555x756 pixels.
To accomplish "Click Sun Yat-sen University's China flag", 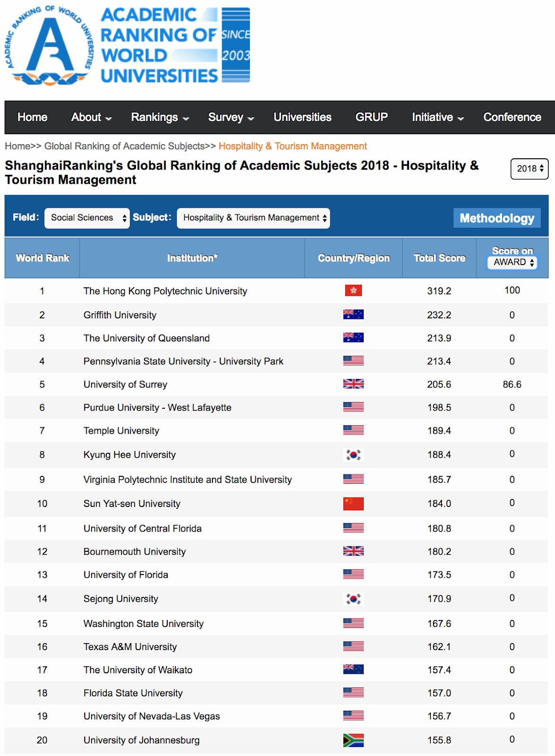I will 353,504.
